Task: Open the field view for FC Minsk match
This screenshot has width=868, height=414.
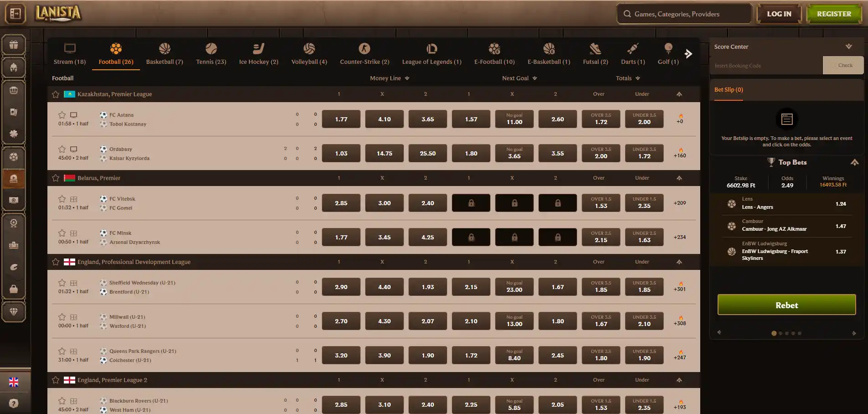Action: pos(73,233)
